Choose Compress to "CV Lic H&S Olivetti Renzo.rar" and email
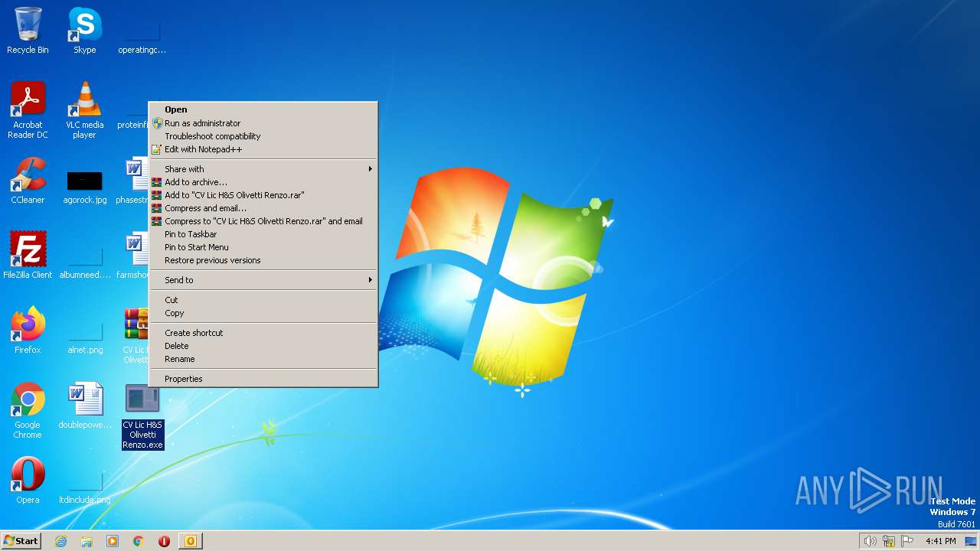 click(x=263, y=221)
